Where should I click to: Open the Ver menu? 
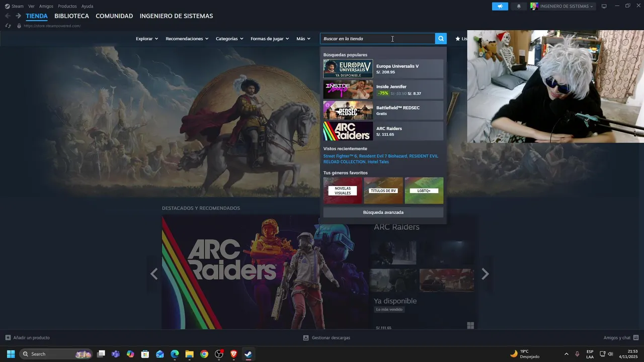point(31,6)
